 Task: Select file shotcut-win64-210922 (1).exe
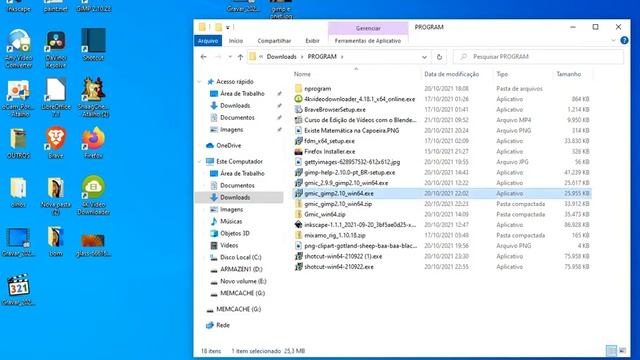click(343, 256)
